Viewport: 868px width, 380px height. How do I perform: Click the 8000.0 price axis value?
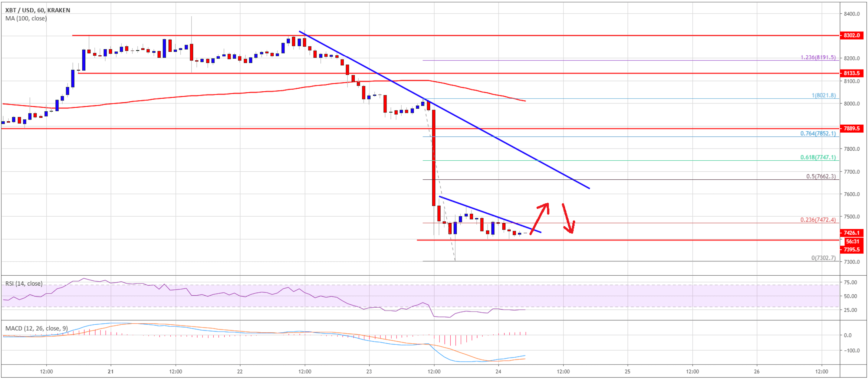851,103
